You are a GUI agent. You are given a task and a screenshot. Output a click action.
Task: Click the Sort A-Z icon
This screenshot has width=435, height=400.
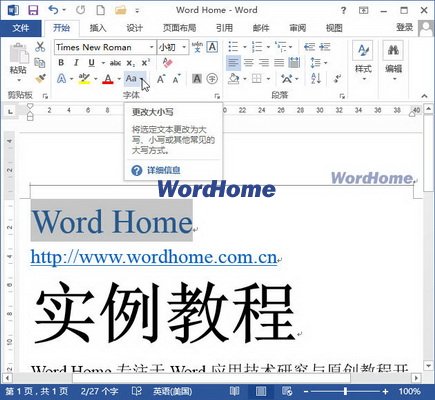click(316, 79)
